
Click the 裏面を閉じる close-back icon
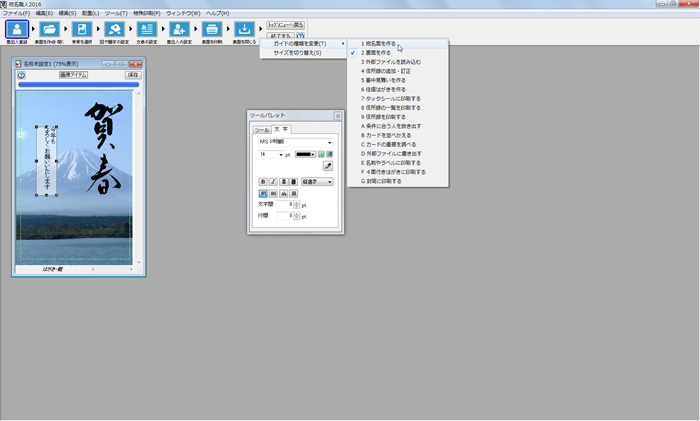[243, 30]
